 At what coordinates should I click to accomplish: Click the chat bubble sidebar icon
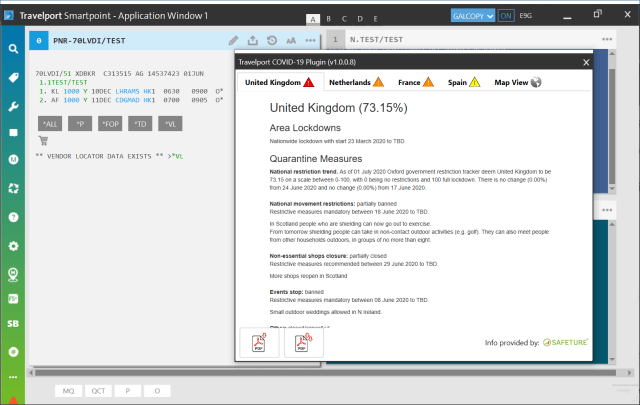(13, 133)
